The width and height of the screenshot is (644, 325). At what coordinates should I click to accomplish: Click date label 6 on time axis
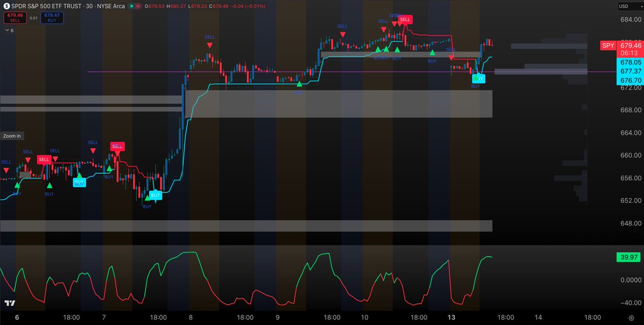(x=17, y=318)
